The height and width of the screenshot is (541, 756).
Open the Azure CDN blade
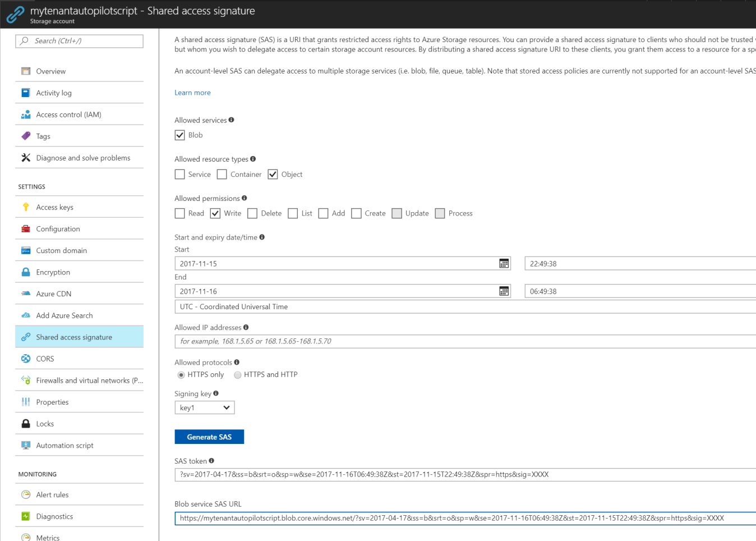[53, 294]
